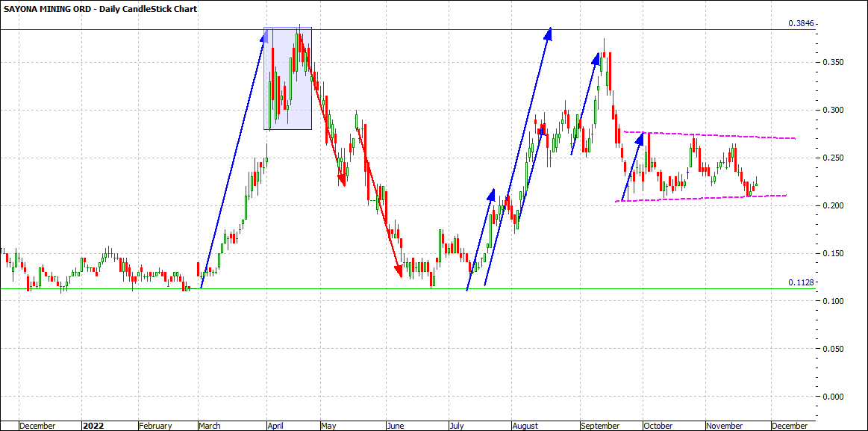The height and width of the screenshot is (431, 868).
Task: Click the December label at left of time axis
Action: (38, 426)
